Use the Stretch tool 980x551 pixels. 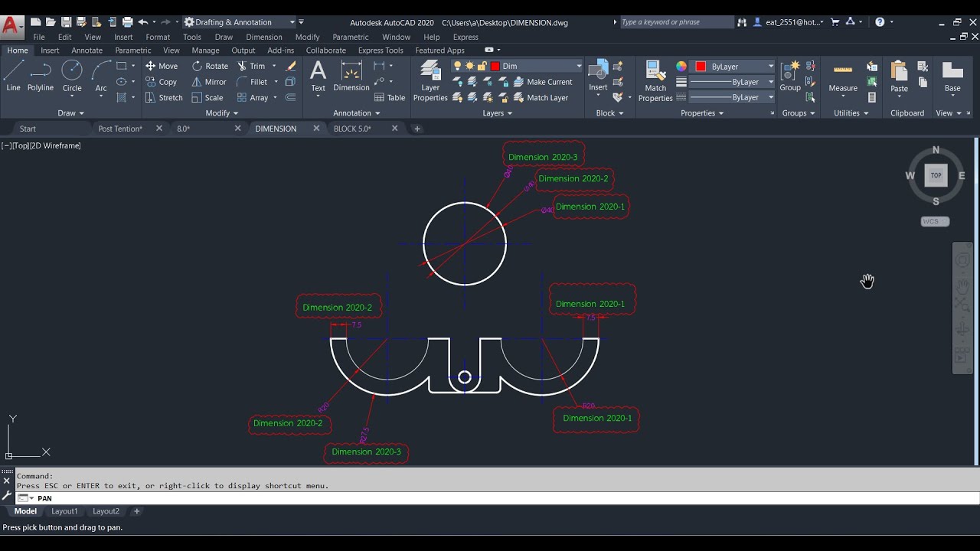[x=164, y=98]
